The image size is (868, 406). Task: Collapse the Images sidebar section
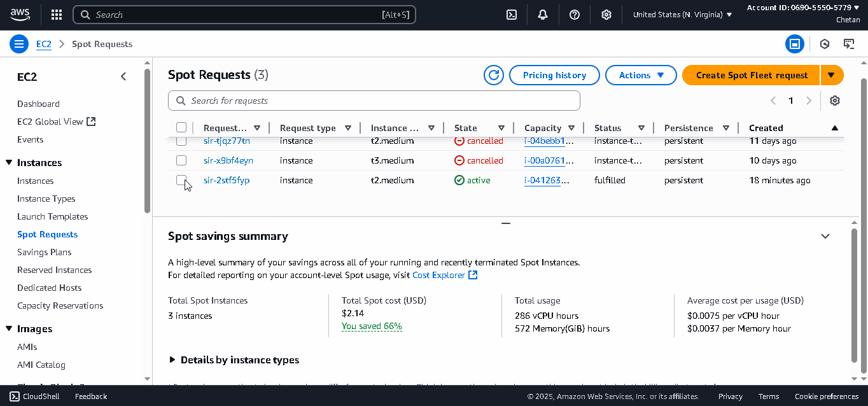pos(9,329)
